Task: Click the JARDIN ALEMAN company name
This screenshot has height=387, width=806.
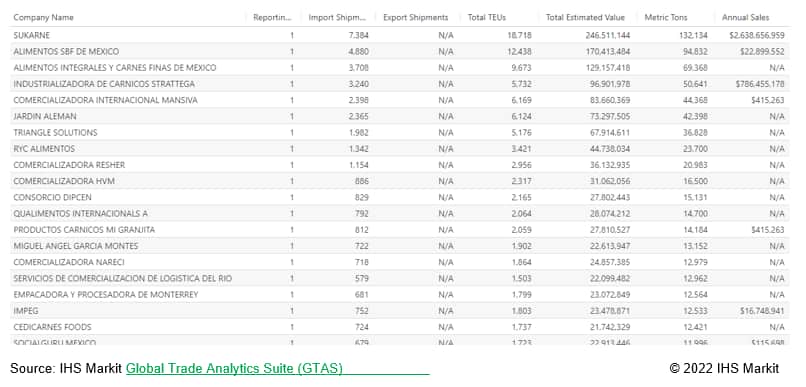Action: [x=45, y=116]
